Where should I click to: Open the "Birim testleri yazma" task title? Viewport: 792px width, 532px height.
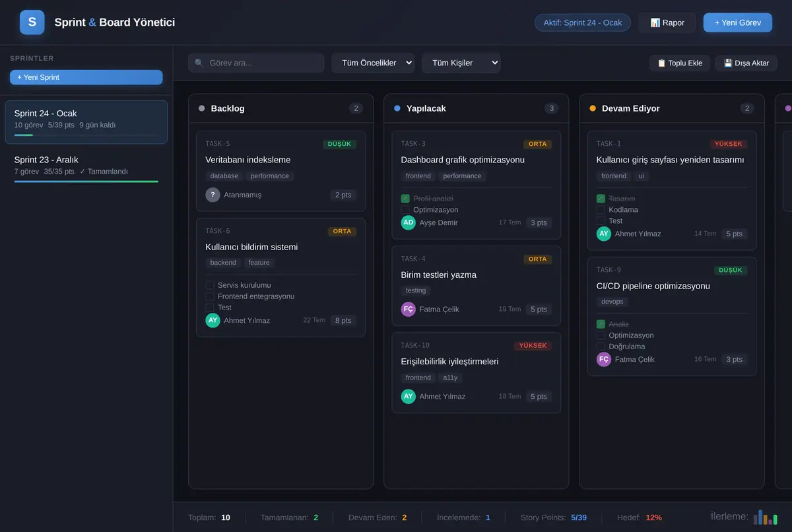439,275
